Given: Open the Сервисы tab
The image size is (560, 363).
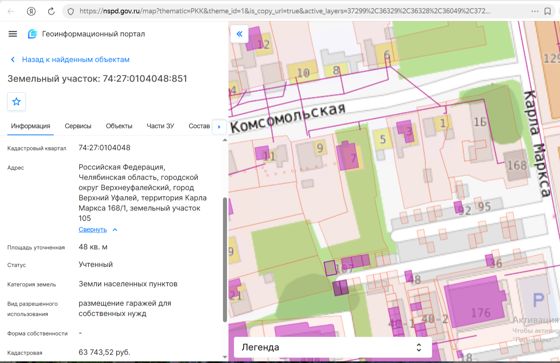Looking at the screenshot, I should point(78,126).
